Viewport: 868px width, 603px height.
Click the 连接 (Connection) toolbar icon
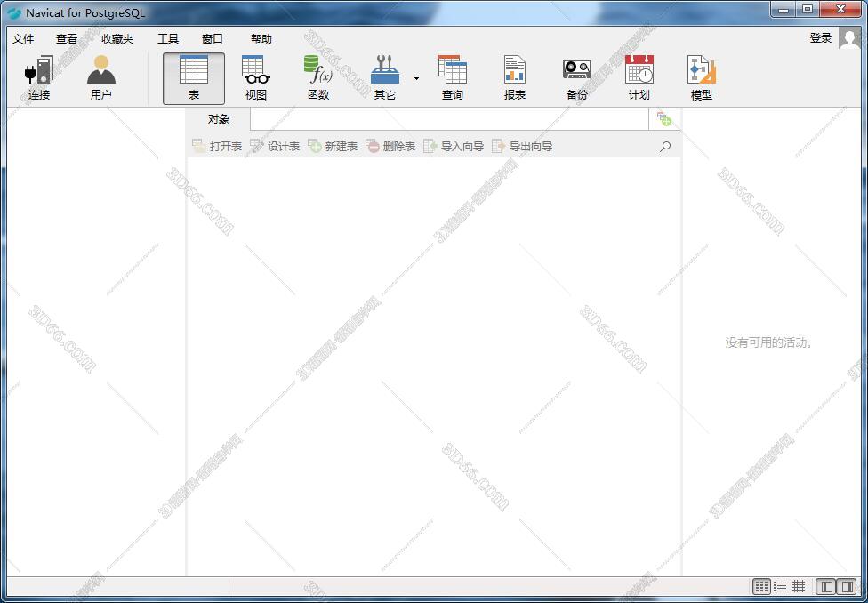click(x=39, y=77)
